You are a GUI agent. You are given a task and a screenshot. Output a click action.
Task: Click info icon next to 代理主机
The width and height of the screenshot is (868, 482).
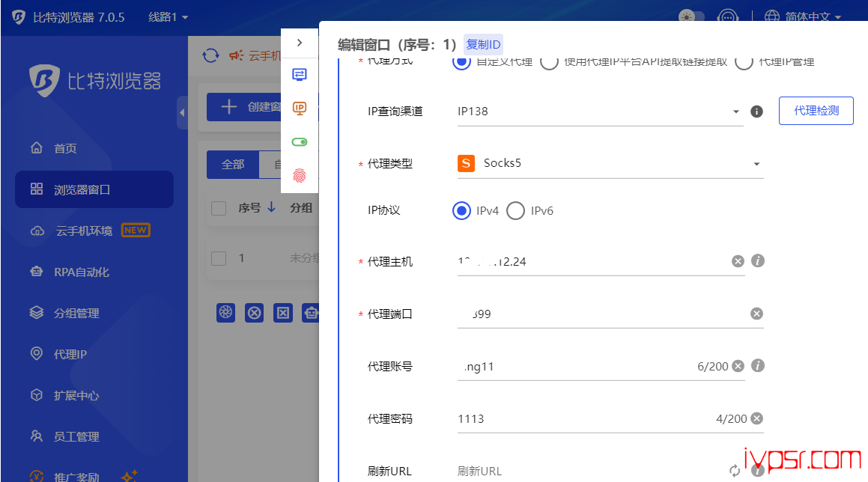[758, 260]
